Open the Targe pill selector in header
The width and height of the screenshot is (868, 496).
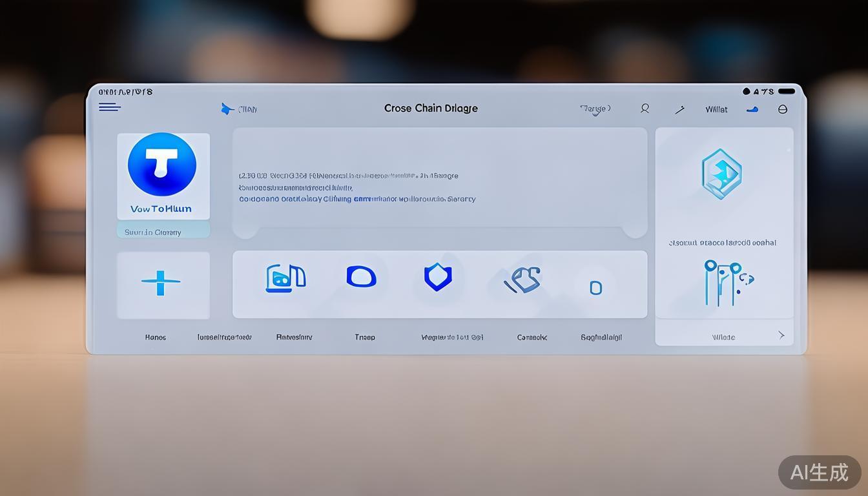click(x=595, y=109)
